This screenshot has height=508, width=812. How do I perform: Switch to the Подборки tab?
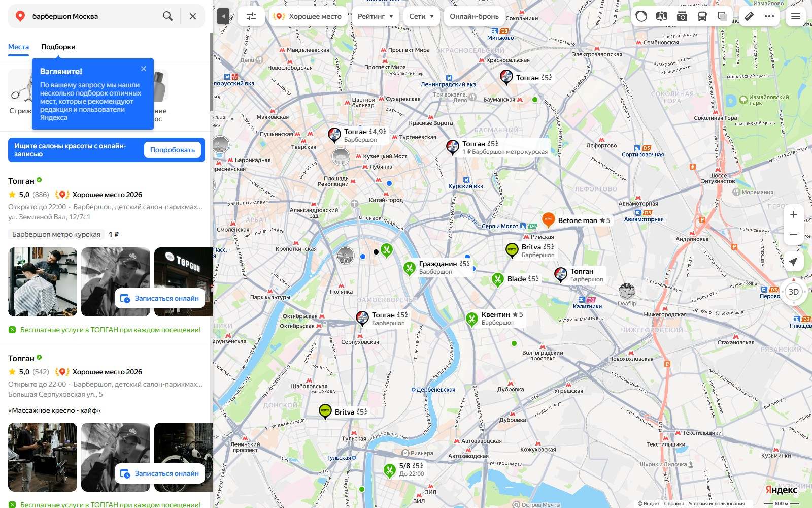pyautogui.click(x=58, y=47)
